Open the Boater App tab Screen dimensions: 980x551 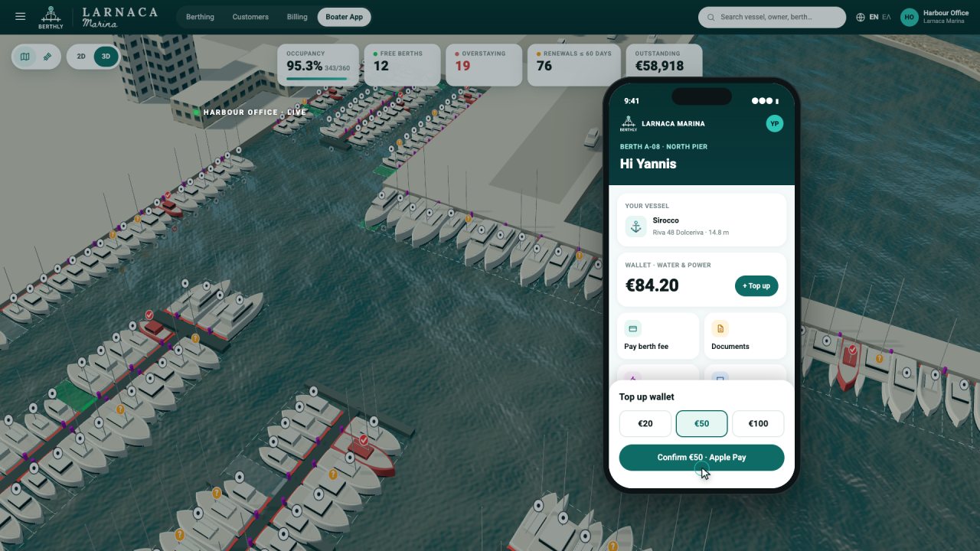point(345,17)
